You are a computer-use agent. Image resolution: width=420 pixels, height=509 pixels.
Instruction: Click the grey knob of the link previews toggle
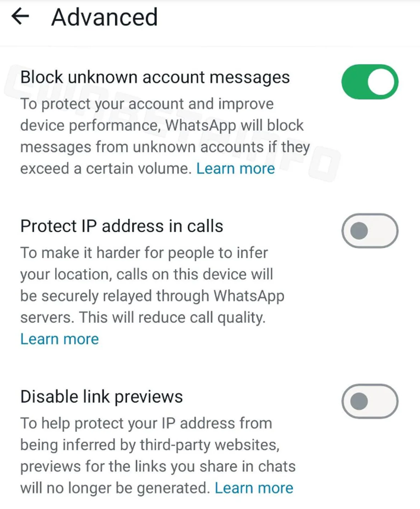(x=359, y=401)
